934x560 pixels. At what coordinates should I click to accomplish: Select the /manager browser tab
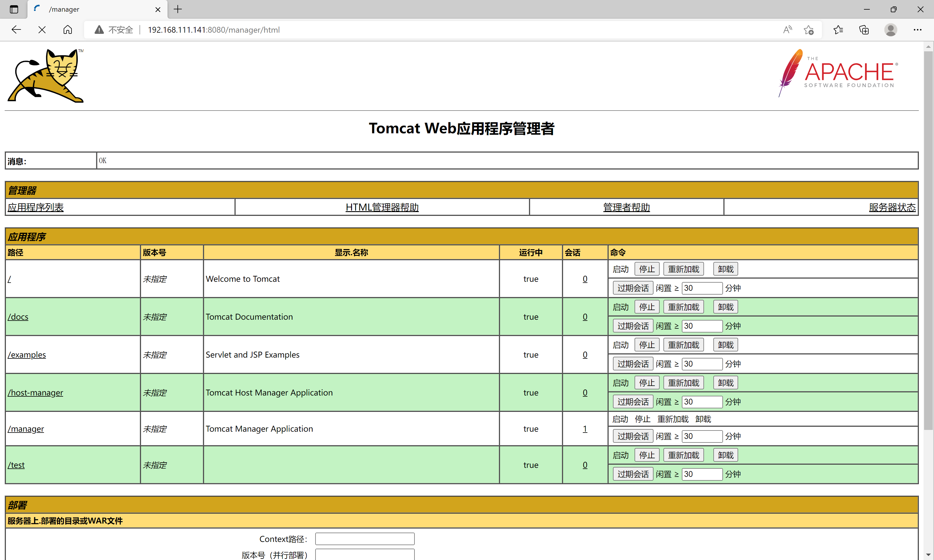(x=97, y=9)
